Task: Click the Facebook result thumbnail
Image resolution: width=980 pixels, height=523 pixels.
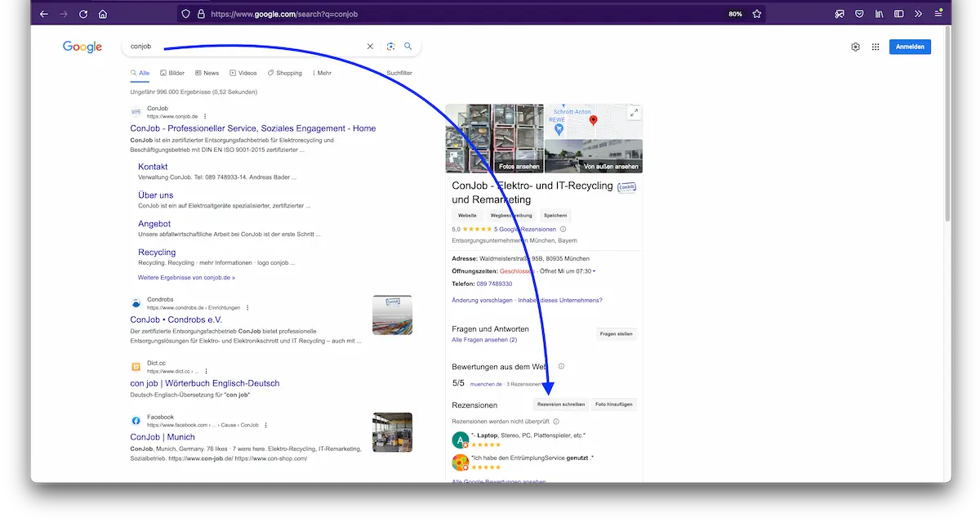Action: (x=392, y=432)
